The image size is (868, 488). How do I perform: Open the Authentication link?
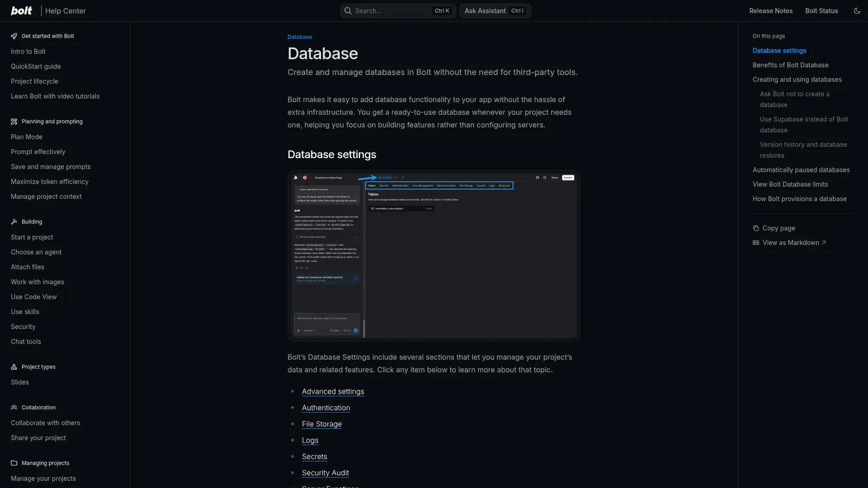326,408
